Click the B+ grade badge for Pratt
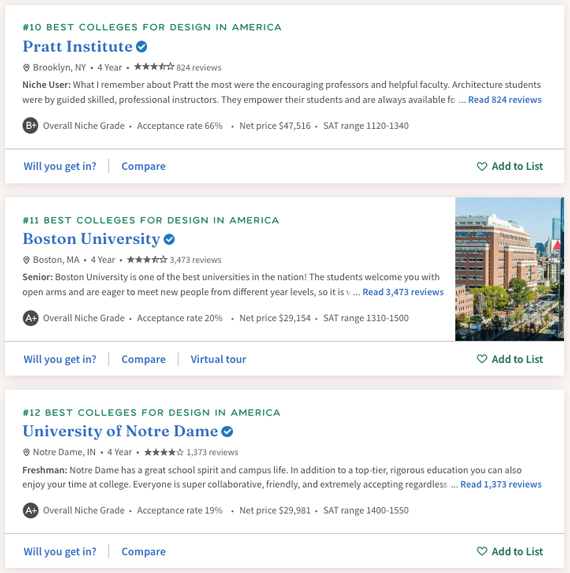The image size is (570, 573). tap(30, 126)
